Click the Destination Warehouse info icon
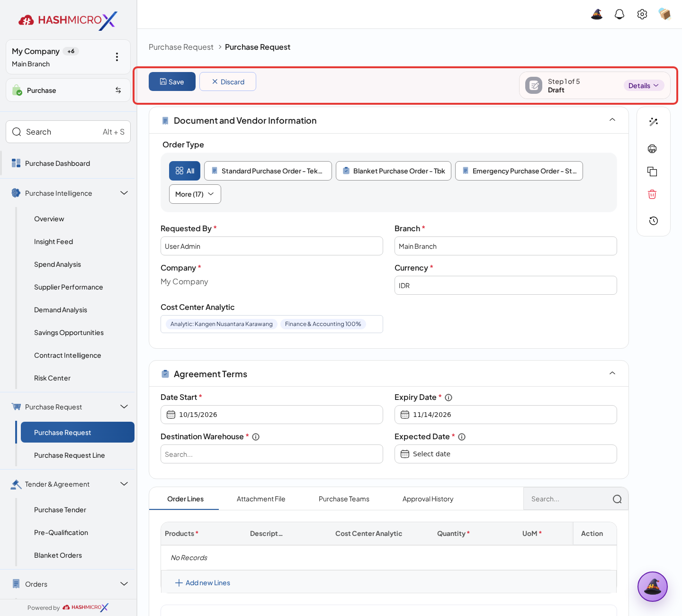 256,437
